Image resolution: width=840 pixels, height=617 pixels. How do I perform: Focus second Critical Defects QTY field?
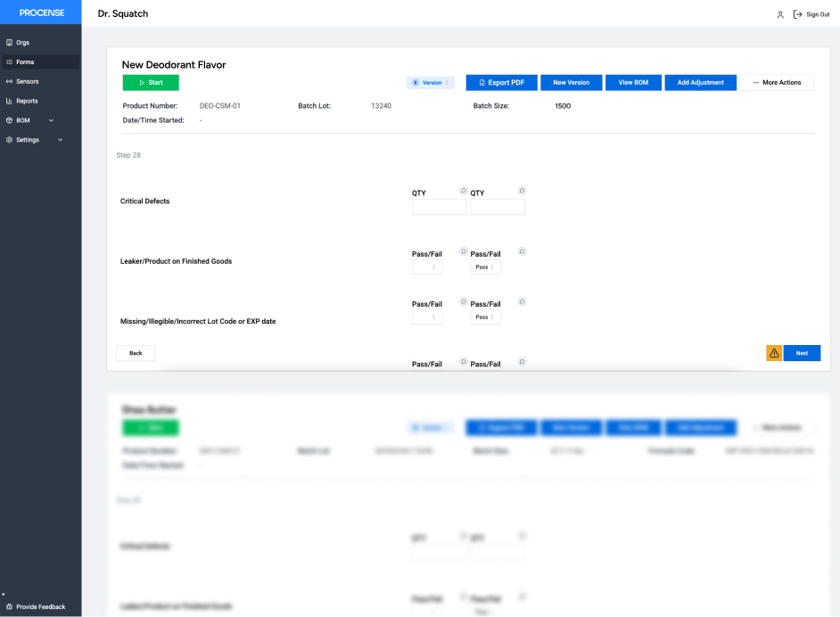tap(498, 207)
